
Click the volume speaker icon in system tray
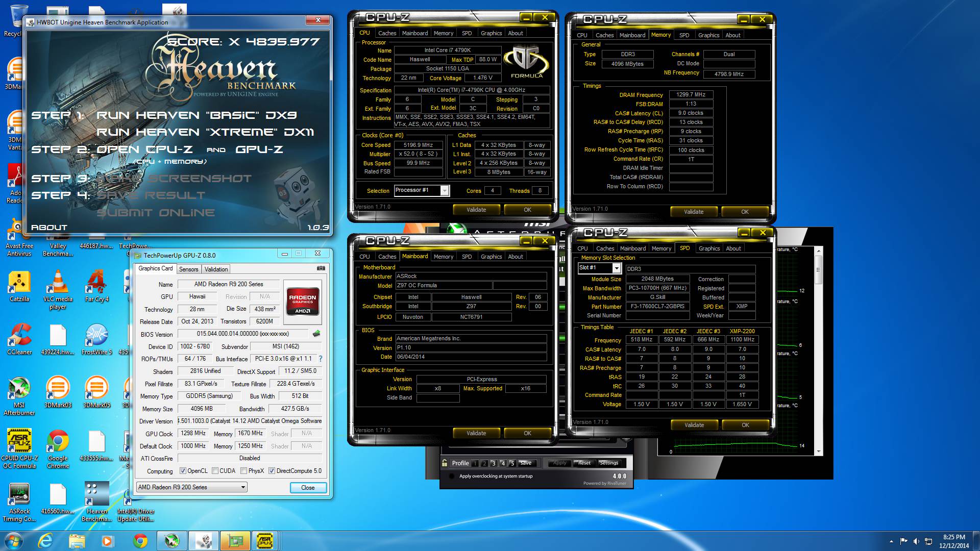(x=916, y=541)
